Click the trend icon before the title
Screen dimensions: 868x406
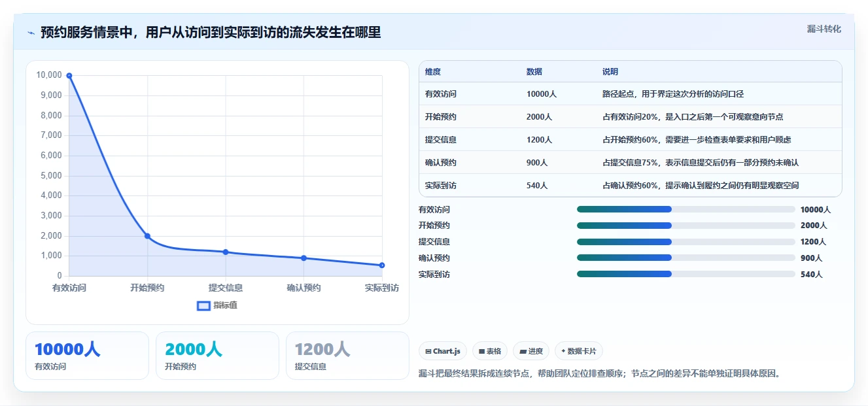(31, 33)
